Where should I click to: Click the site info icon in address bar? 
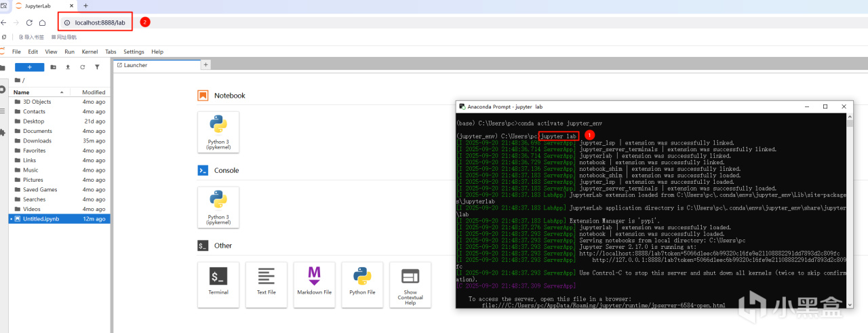67,22
